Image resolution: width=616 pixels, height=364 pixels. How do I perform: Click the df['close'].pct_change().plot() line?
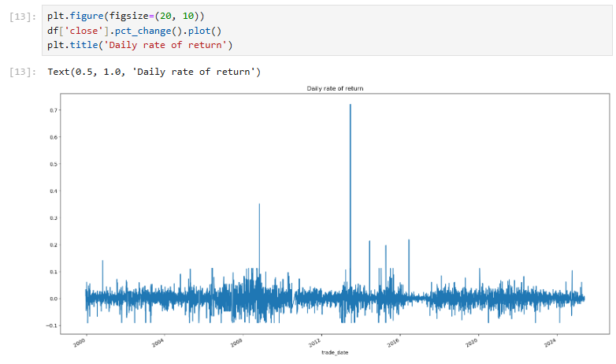(135, 31)
